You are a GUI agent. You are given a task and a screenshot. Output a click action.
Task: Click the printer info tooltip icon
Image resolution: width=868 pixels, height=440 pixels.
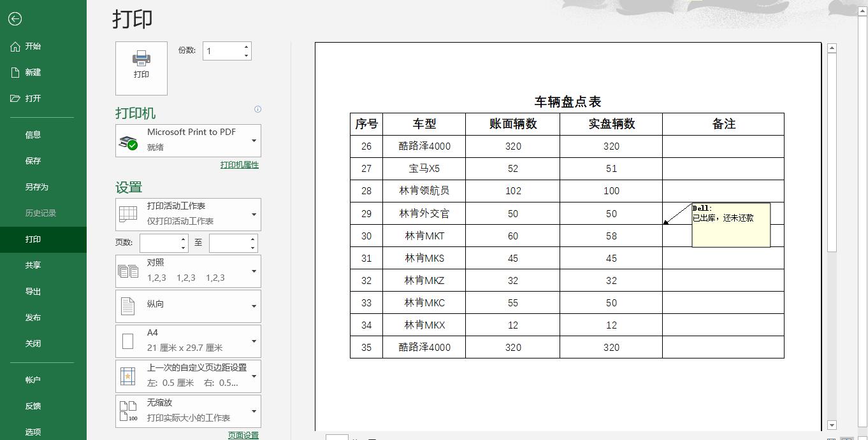257,110
